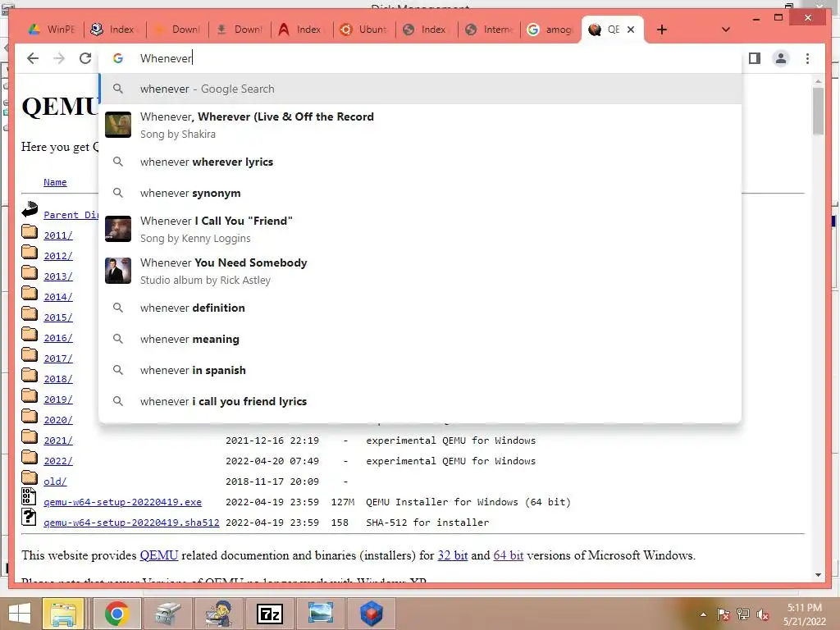
Task: Open the side panel icon in the toolbar
Action: point(755,58)
